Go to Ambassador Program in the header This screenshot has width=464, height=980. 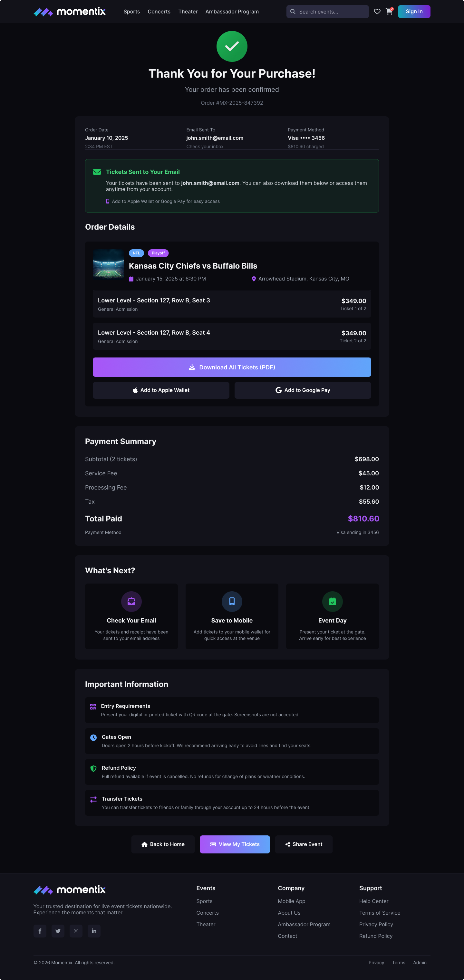coord(232,12)
